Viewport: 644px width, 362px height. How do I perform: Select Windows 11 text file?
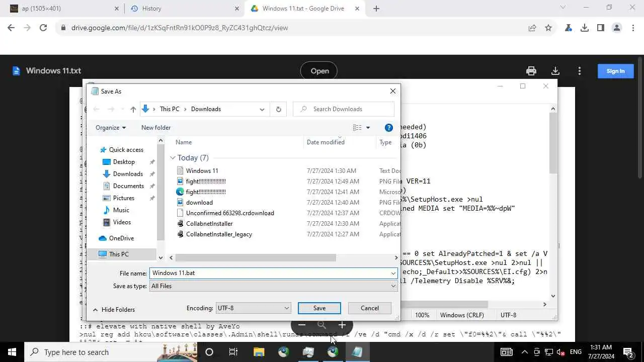click(x=202, y=171)
